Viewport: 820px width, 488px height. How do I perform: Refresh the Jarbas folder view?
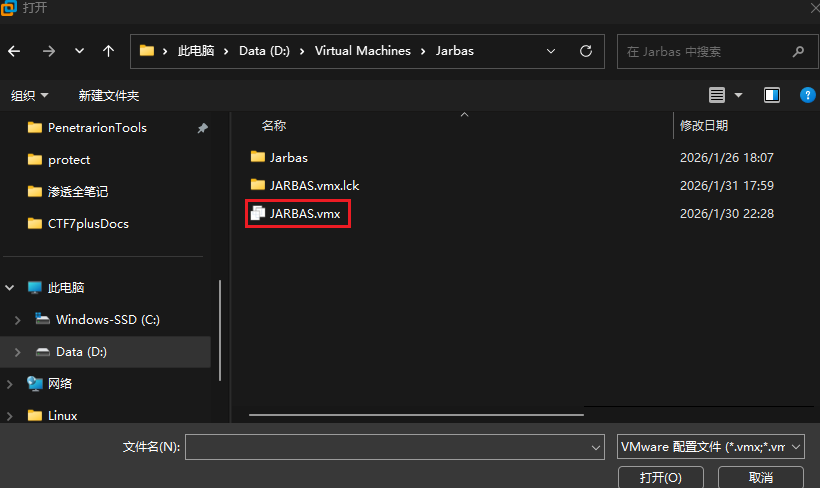click(x=586, y=51)
